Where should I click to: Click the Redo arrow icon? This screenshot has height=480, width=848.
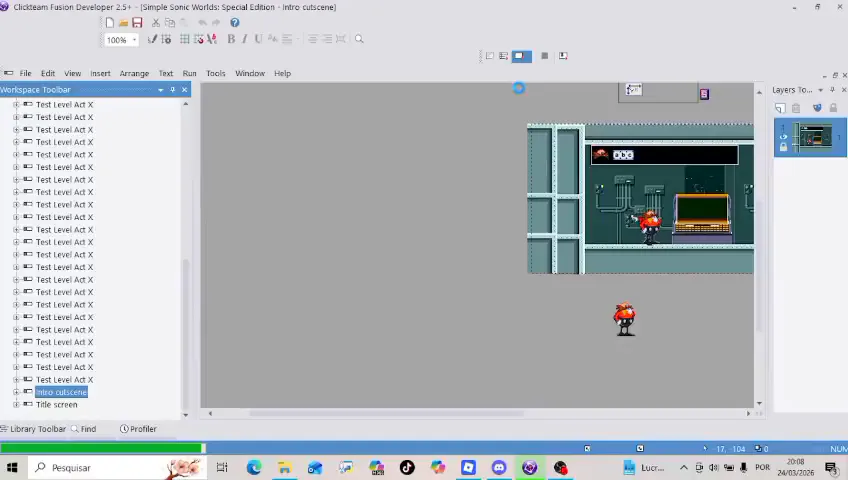[216, 23]
